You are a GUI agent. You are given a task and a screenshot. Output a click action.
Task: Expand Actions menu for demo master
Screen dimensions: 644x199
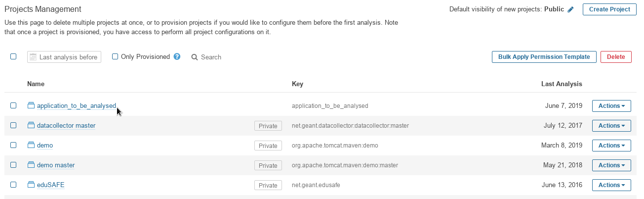pos(611,165)
